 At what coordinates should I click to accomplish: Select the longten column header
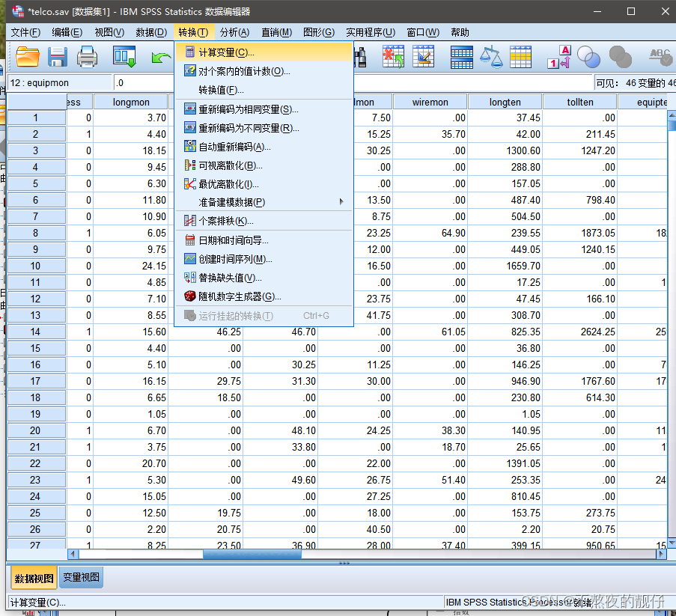(x=505, y=102)
